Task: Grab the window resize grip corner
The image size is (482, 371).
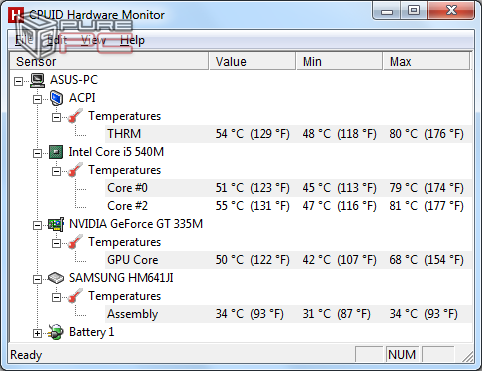Action: 468,357
